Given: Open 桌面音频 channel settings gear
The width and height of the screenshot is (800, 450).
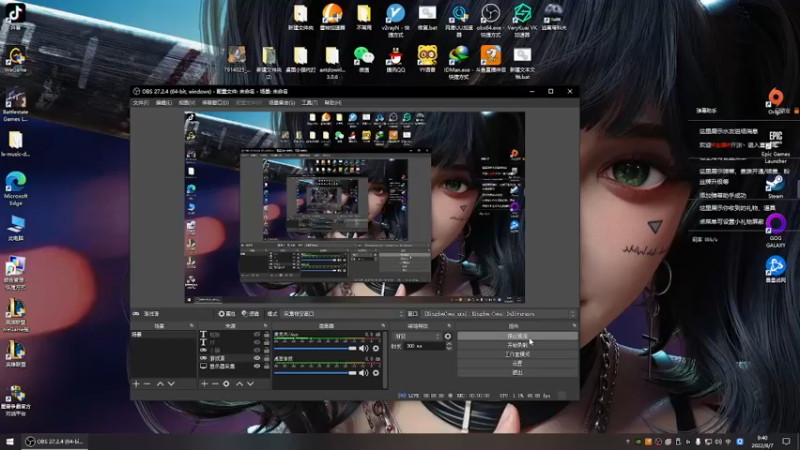Looking at the screenshot, I should click(x=376, y=373).
